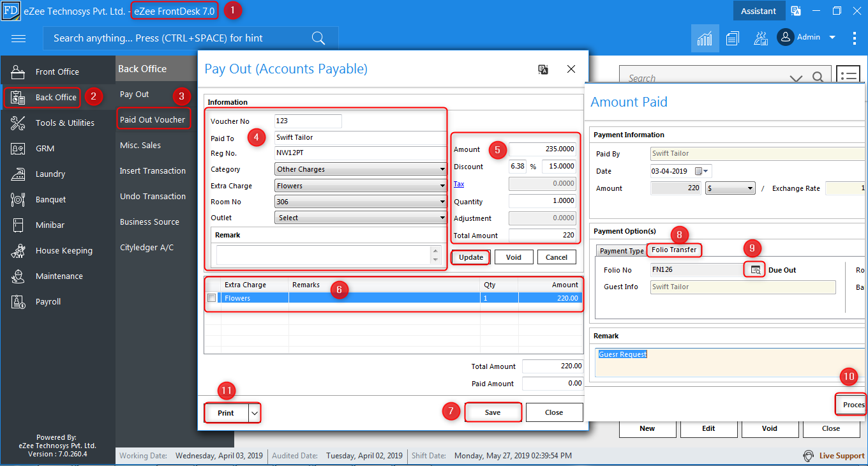This screenshot has height=466, width=868.
Task: Open Cityledger A/C menu item
Action: [147, 247]
